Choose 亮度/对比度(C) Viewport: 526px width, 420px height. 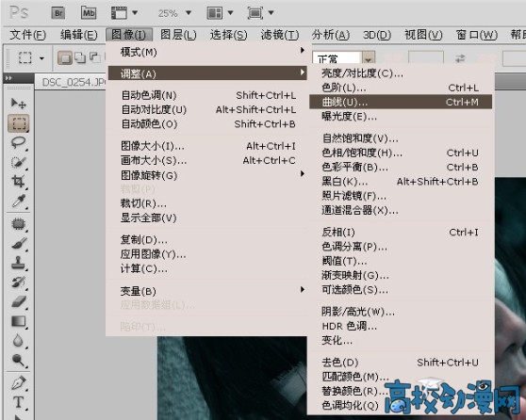pos(401,73)
